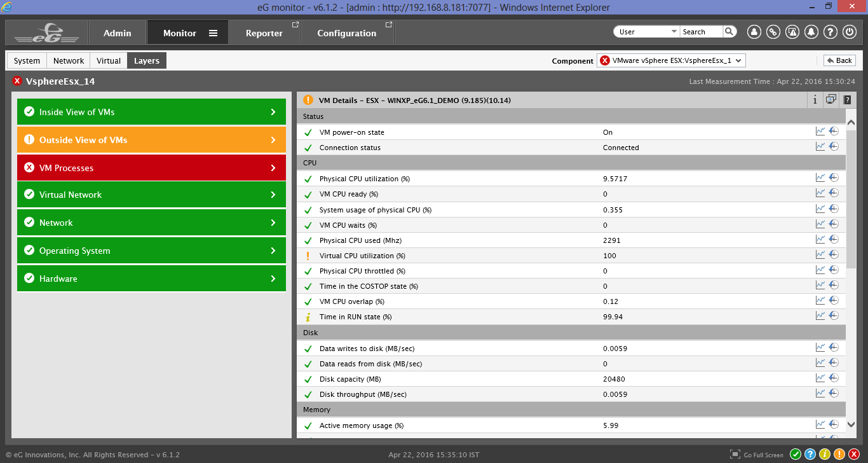Click the alarm bell icon

(x=811, y=32)
